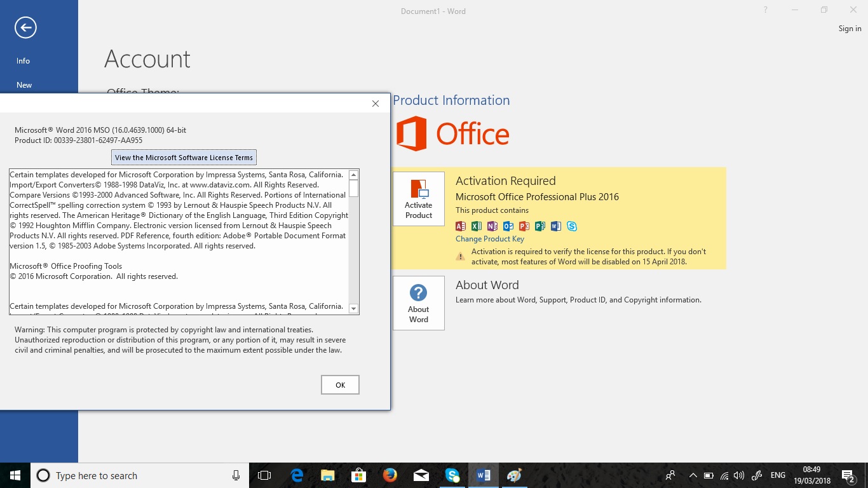Click the Excel icon in product list
This screenshot has height=488, width=868.
click(477, 226)
